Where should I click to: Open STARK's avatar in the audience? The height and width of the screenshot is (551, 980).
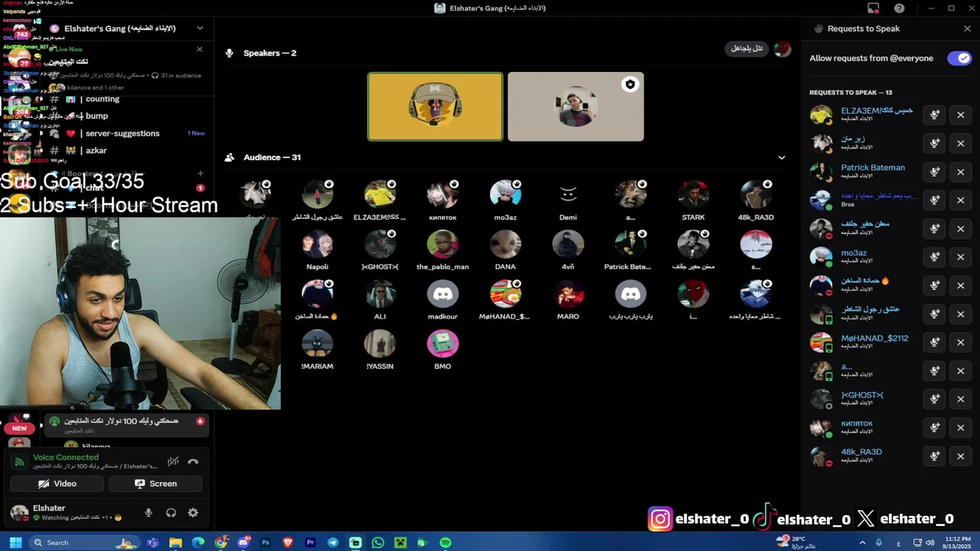693,194
